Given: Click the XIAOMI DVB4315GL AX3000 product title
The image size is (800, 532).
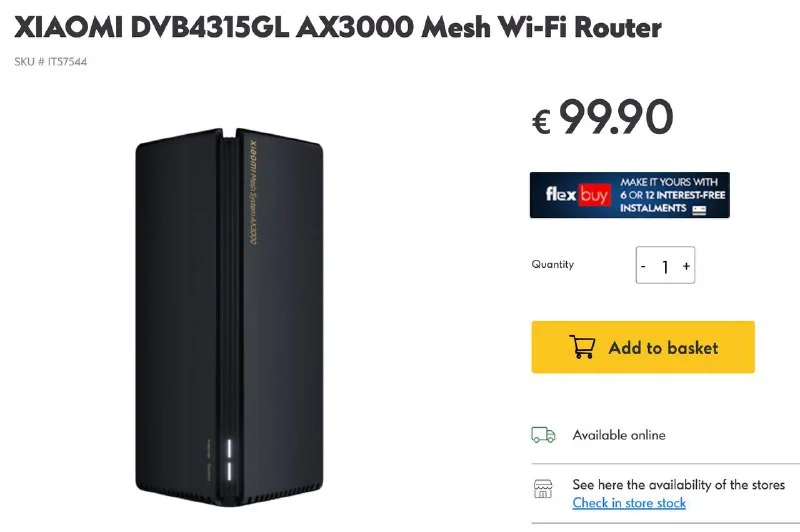Looking at the screenshot, I should coord(338,27).
